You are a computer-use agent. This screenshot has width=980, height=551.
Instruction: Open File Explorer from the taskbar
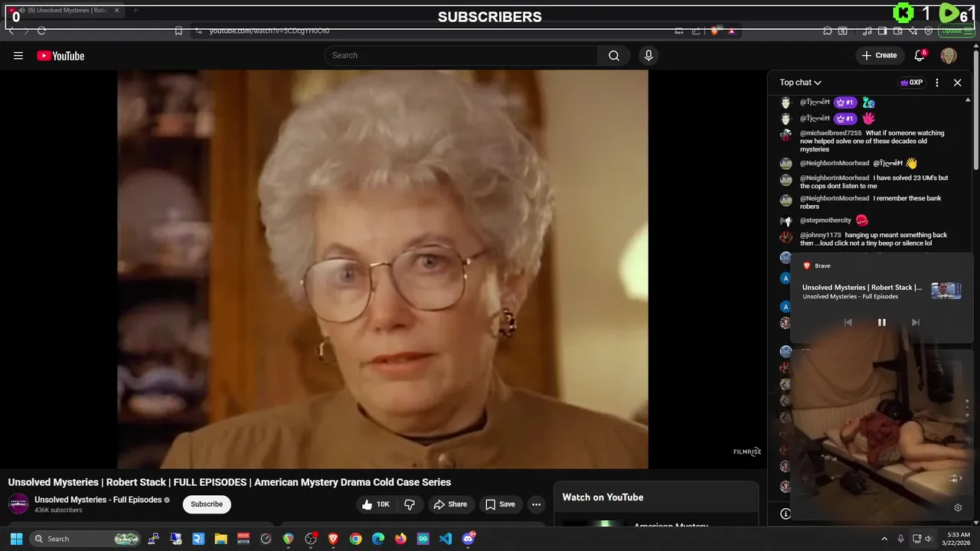[220, 539]
